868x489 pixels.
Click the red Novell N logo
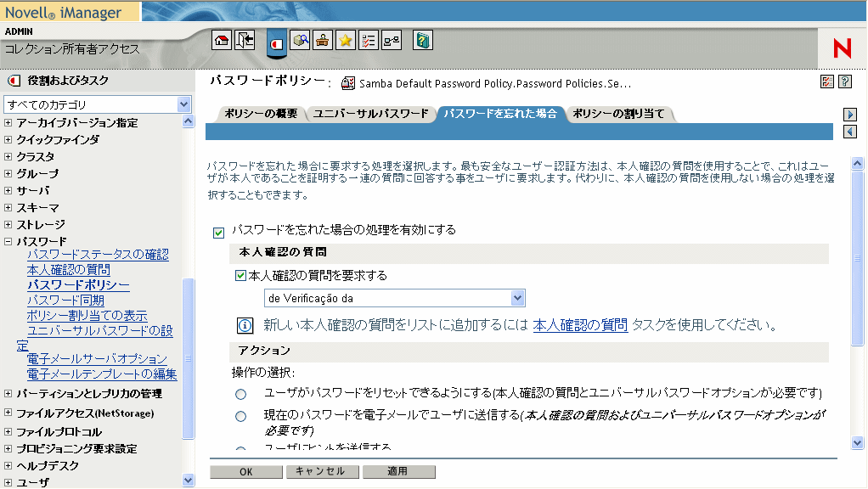click(841, 48)
